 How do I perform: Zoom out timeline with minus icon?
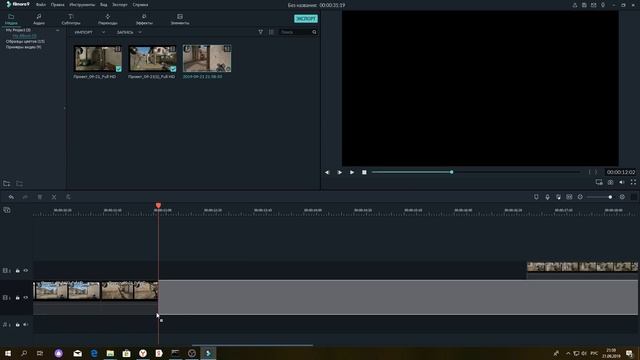(580, 197)
